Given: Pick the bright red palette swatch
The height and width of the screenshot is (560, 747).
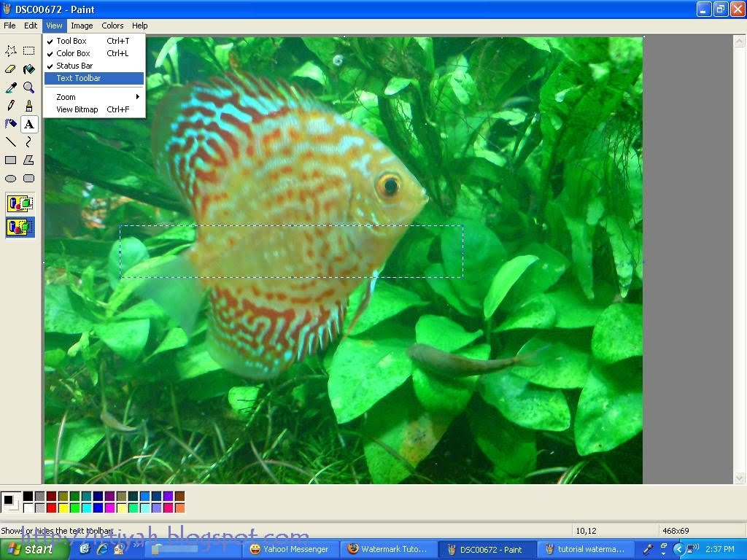Looking at the screenshot, I should [52, 508].
